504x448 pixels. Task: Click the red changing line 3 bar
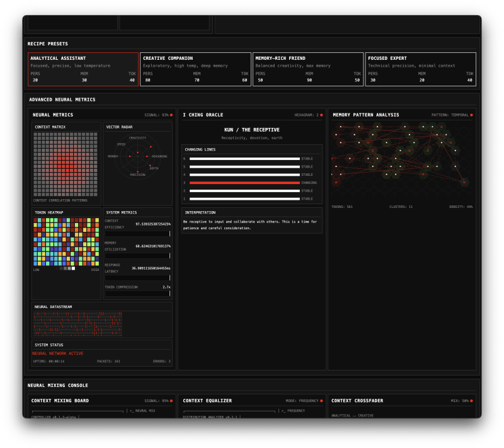tap(244, 183)
